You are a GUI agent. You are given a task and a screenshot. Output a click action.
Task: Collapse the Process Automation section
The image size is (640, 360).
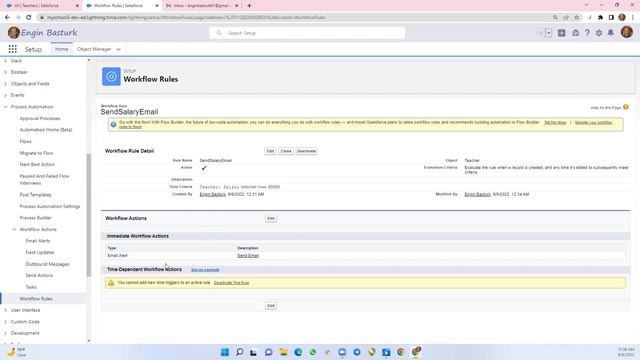coord(5,107)
